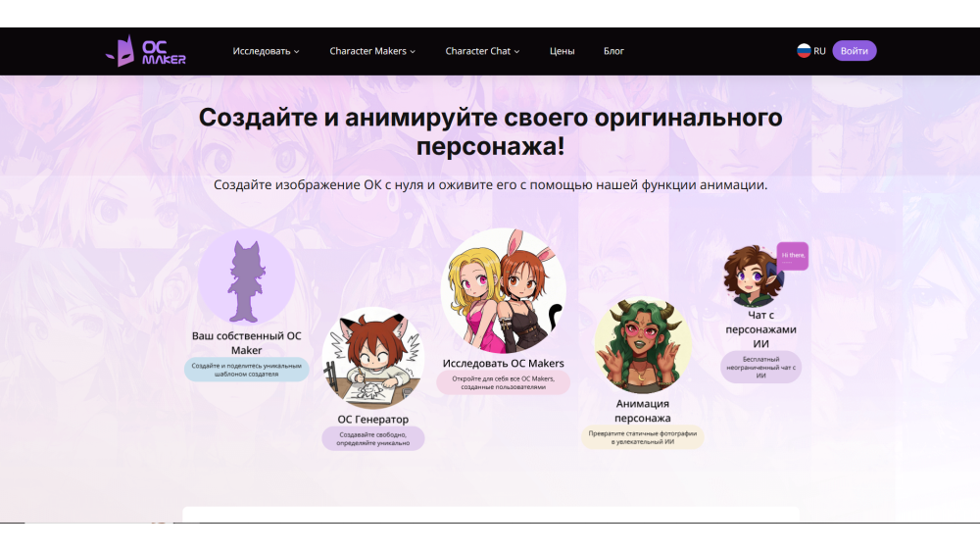Open the Character Makers dropdown
Screen dimensions: 980x552
(372, 51)
